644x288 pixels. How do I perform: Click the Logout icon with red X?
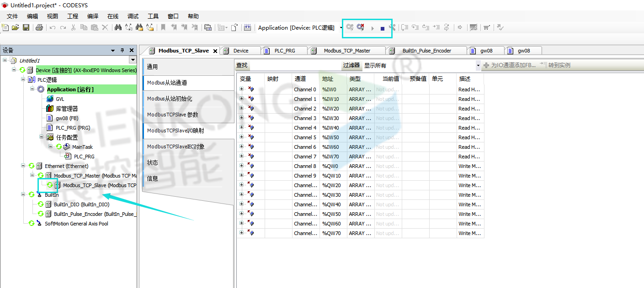[x=361, y=27]
